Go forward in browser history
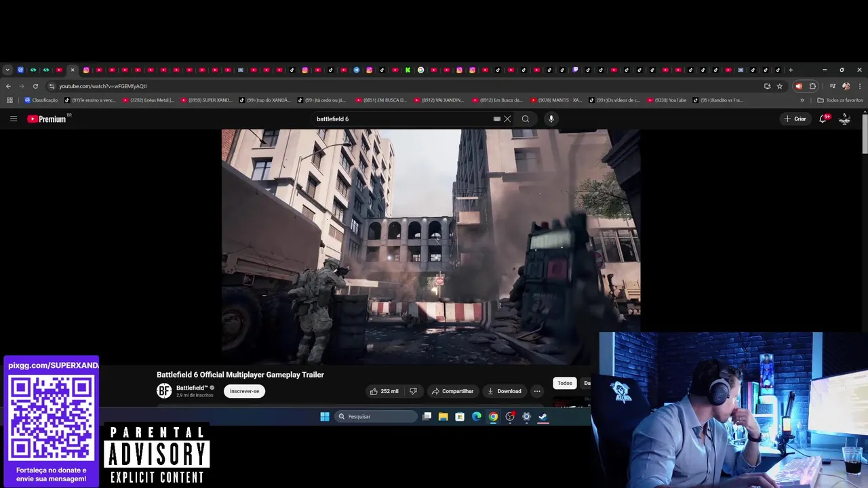868x488 pixels. (x=22, y=86)
